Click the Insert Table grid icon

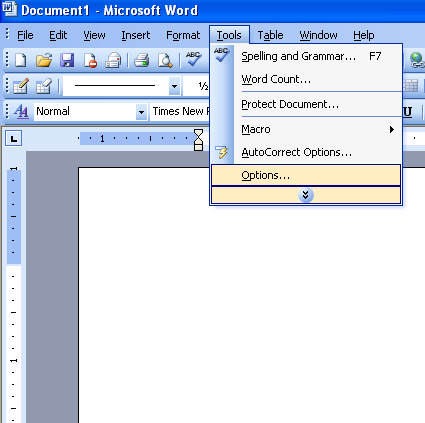(x=411, y=86)
